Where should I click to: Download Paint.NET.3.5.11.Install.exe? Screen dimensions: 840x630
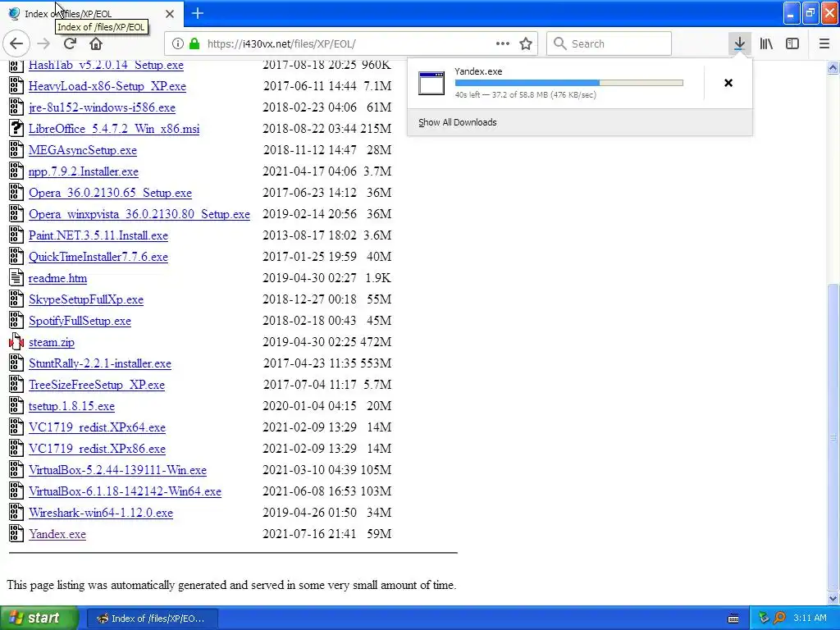tap(98, 235)
